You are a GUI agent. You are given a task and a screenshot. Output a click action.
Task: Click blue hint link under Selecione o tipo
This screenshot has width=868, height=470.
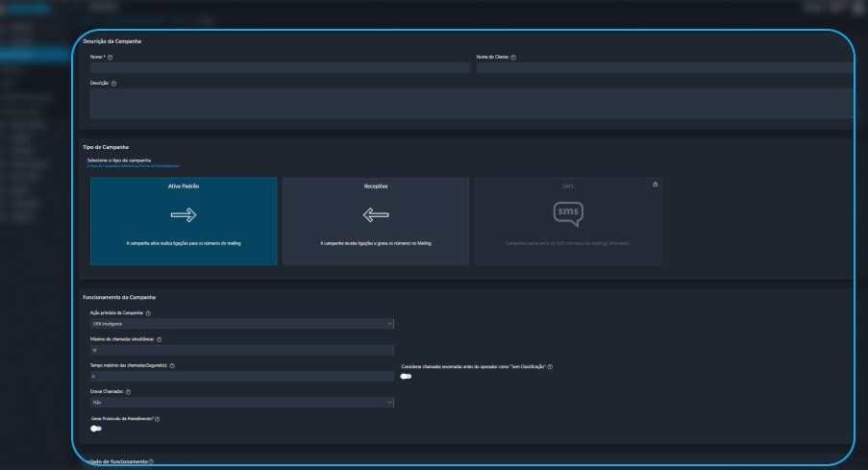(x=134, y=166)
